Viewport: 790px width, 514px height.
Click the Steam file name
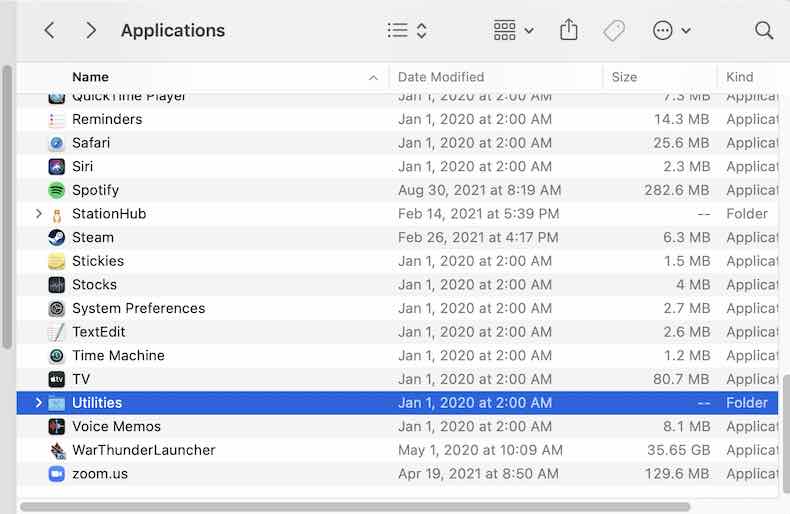pyautogui.click(x=93, y=237)
